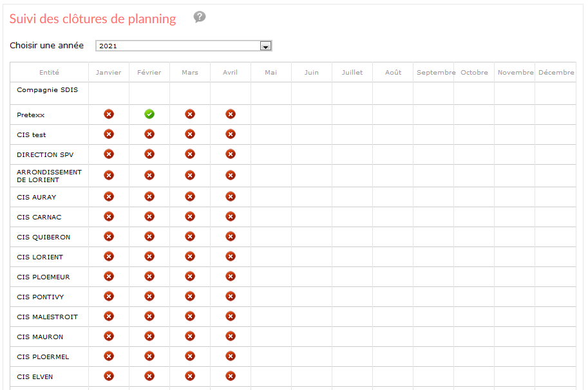588x390 pixels.
Task: Click red cross for CIS CARNAC in Janvier
Action: [109, 216]
